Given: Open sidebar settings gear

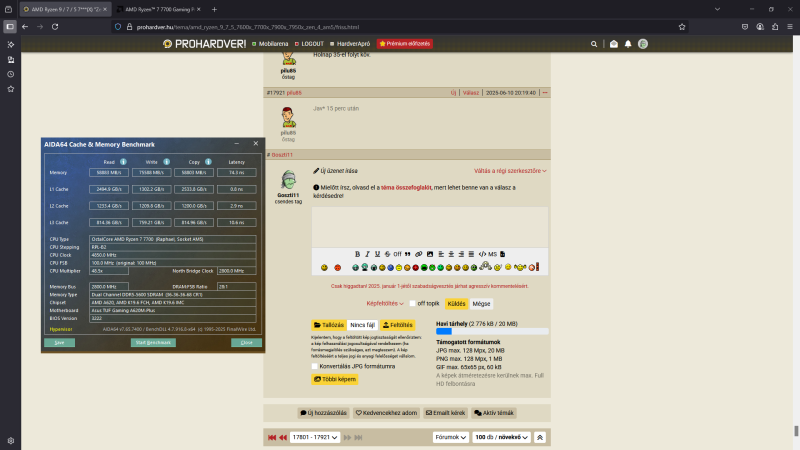Looking at the screenshot, I should tap(10, 440).
